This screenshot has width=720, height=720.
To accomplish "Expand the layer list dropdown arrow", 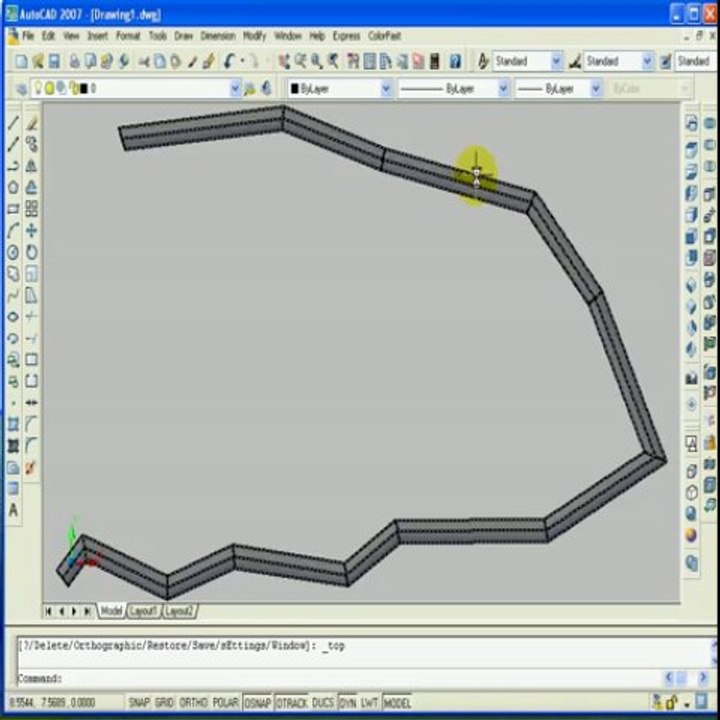I will pyautogui.click(x=235, y=88).
